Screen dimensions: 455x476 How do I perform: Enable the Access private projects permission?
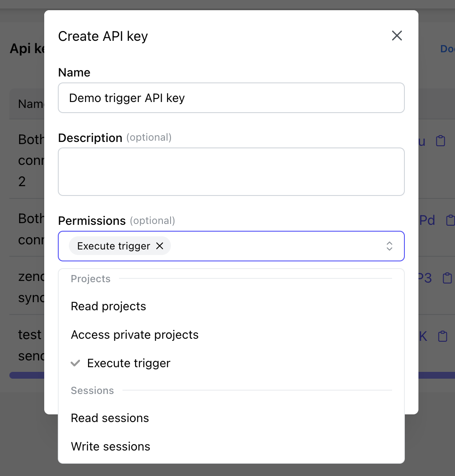tap(135, 335)
